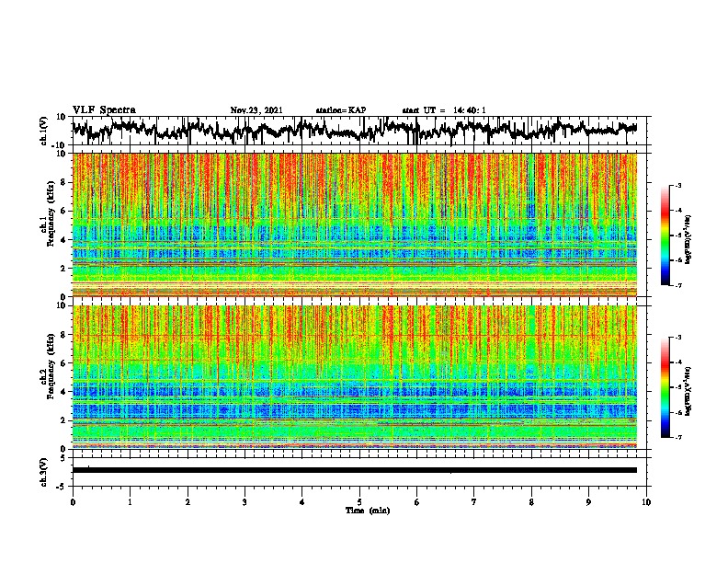Image resolution: width=728 pixels, height=563 pixels.
Task: Click the "VLF Spectra" title text
Action: [x=104, y=109]
